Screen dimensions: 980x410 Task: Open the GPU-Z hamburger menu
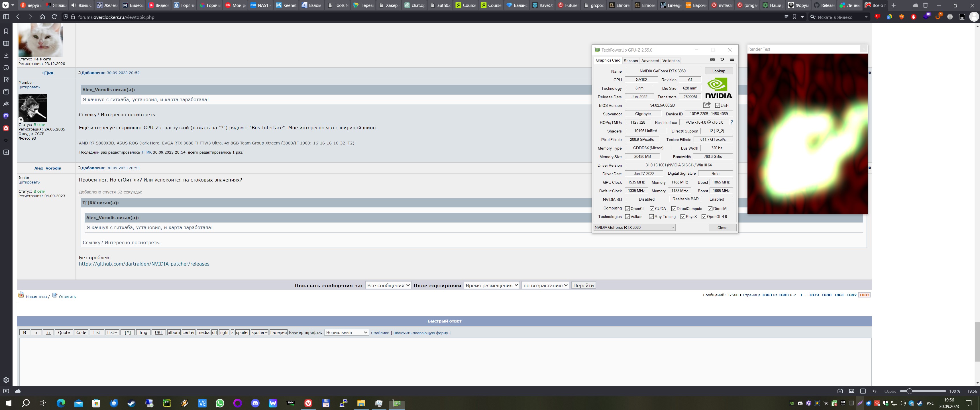[x=732, y=59]
